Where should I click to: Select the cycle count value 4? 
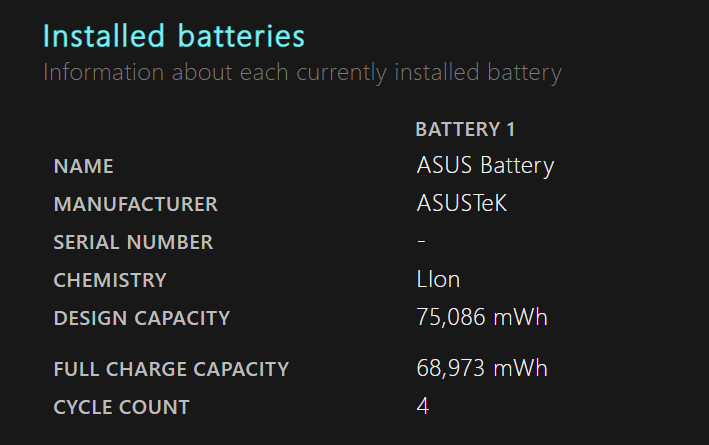(x=423, y=406)
